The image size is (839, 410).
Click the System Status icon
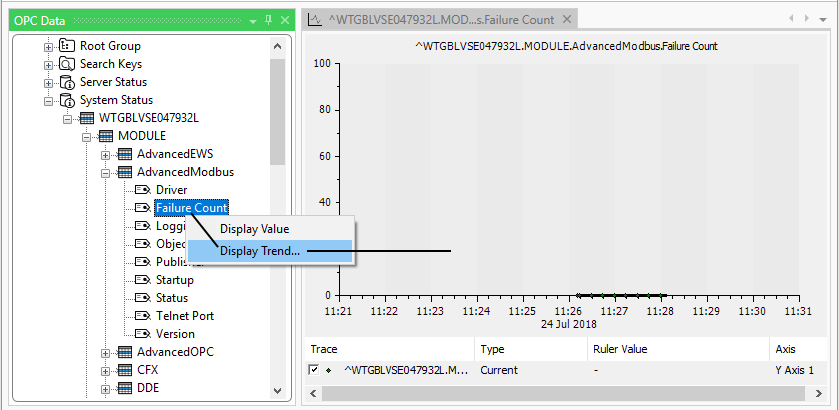click(x=67, y=100)
